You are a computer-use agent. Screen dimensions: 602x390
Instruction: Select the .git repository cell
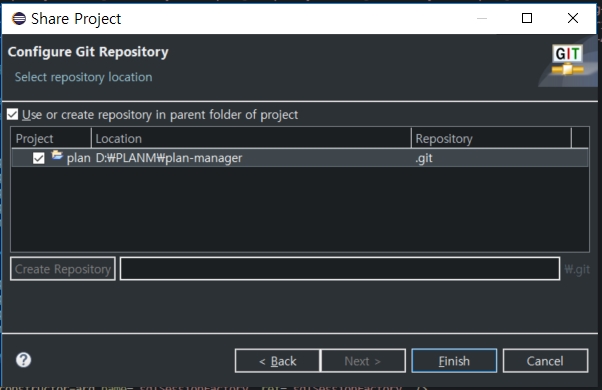[x=424, y=158]
